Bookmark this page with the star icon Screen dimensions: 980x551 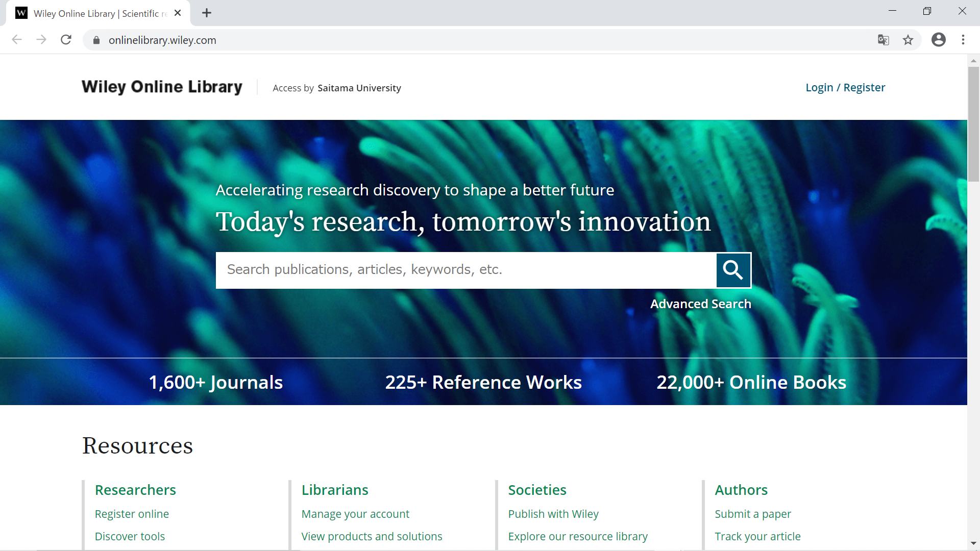[x=908, y=40]
